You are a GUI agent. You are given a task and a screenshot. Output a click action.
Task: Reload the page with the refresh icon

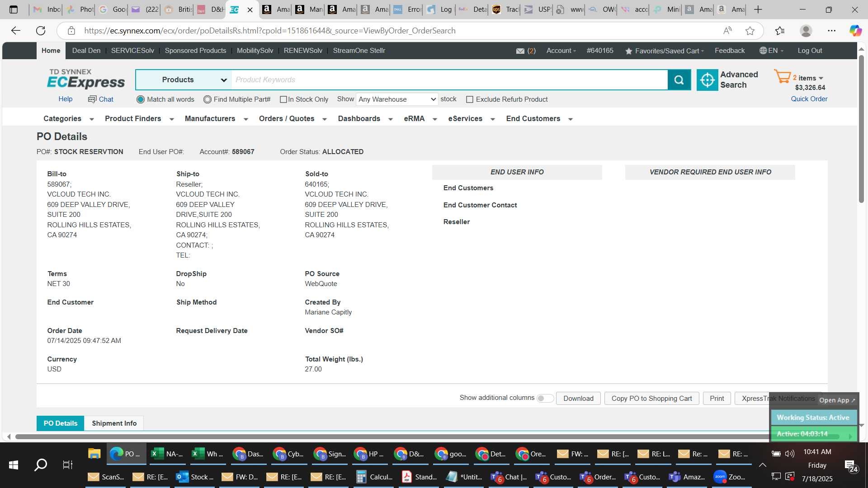[x=41, y=31]
